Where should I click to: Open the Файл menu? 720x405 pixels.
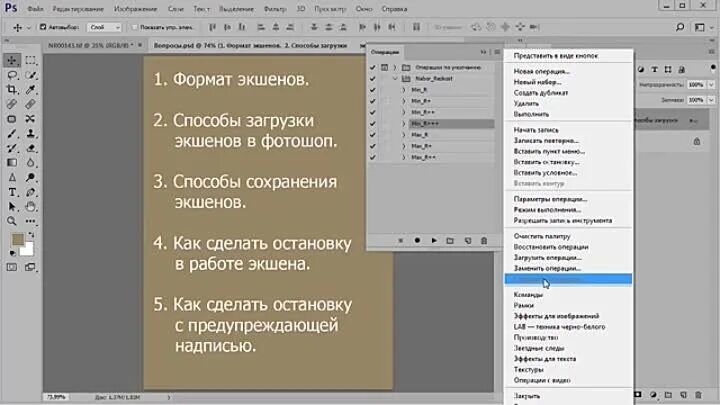(x=35, y=9)
